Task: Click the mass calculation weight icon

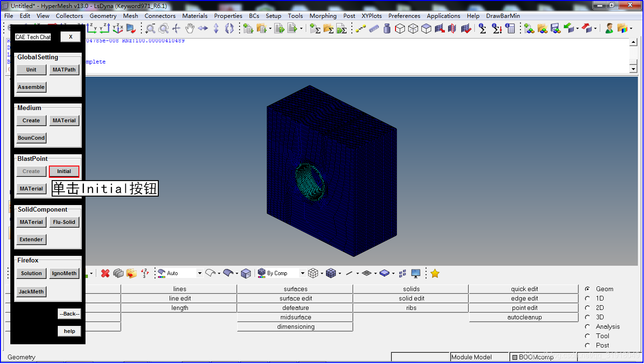Action: point(387,29)
